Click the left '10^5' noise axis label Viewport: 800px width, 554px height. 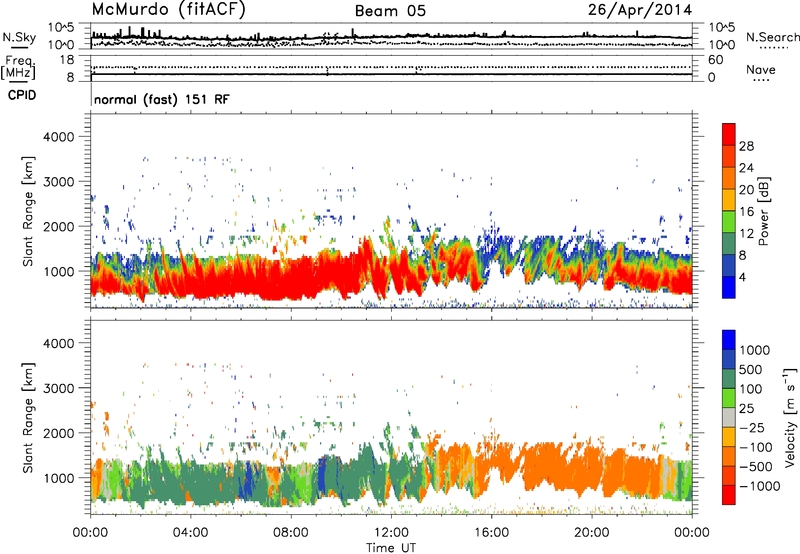(61, 28)
